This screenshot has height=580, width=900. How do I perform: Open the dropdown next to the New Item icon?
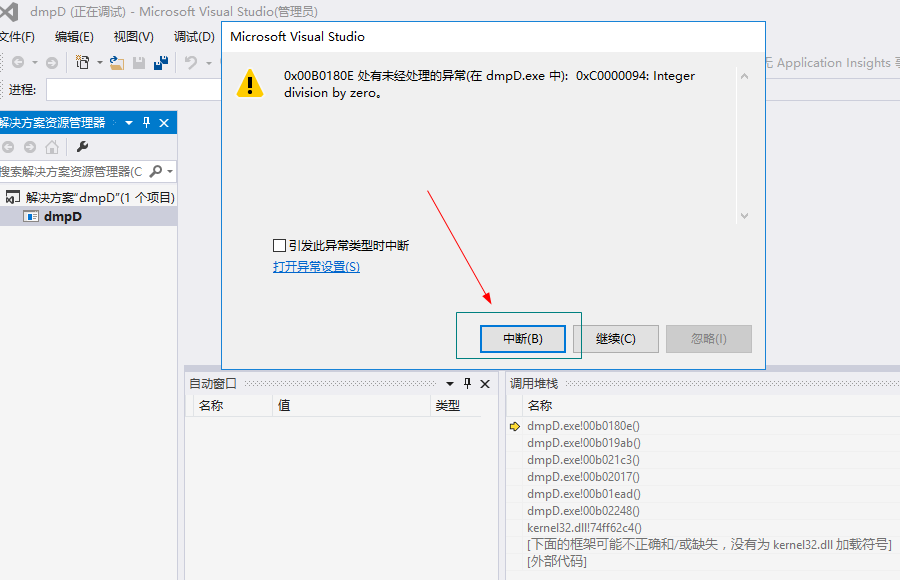click(x=99, y=62)
